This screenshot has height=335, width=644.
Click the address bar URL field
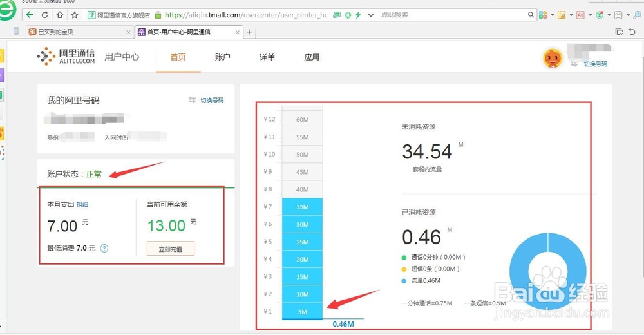(246, 15)
